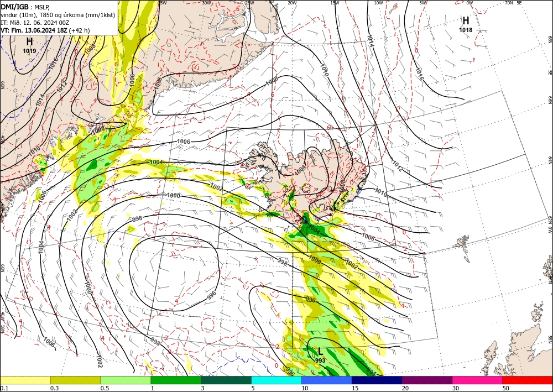Click the red 50 mm legend swatch

[528, 380]
